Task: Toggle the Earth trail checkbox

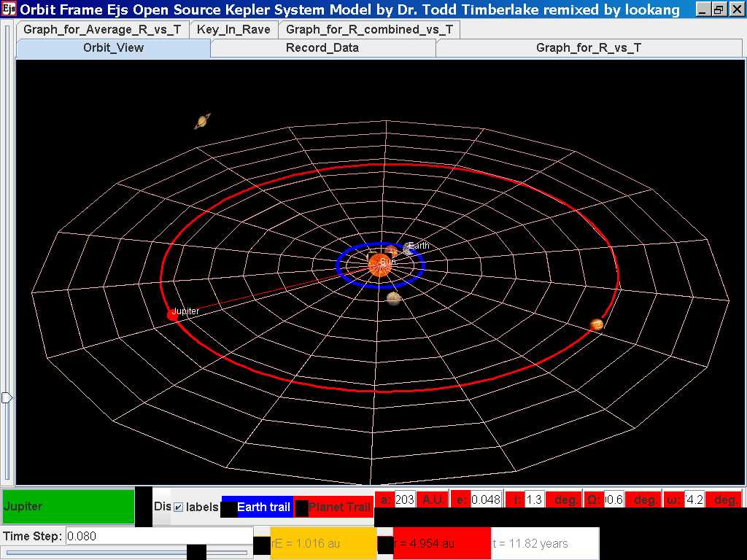Action: pos(258,507)
